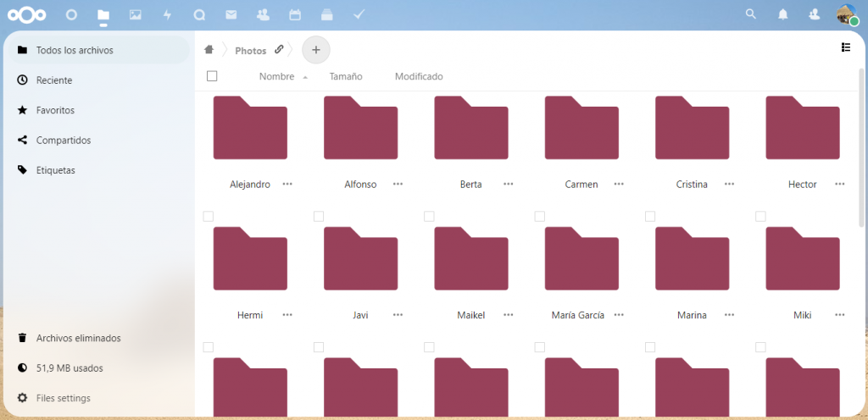Open actions menu for María García
This screenshot has height=420, width=868.
(619, 315)
